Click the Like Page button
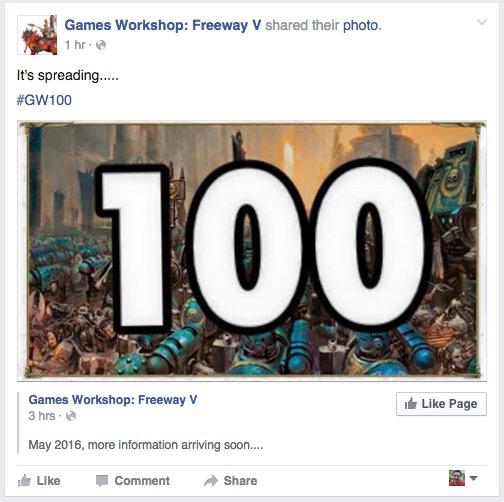Viewport: 504px width, 502px height. pyautogui.click(x=441, y=404)
